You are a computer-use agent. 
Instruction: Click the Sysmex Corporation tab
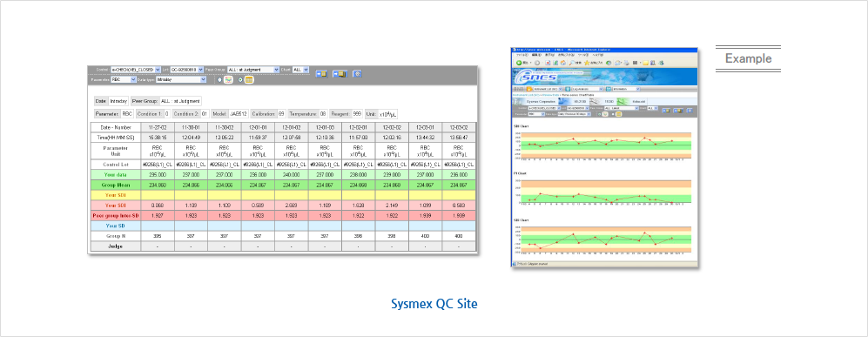coord(541,101)
